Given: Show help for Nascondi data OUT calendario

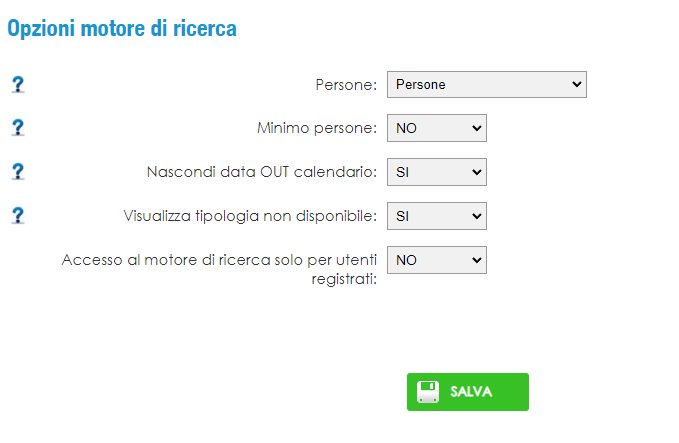Looking at the screenshot, I should coord(18,171).
